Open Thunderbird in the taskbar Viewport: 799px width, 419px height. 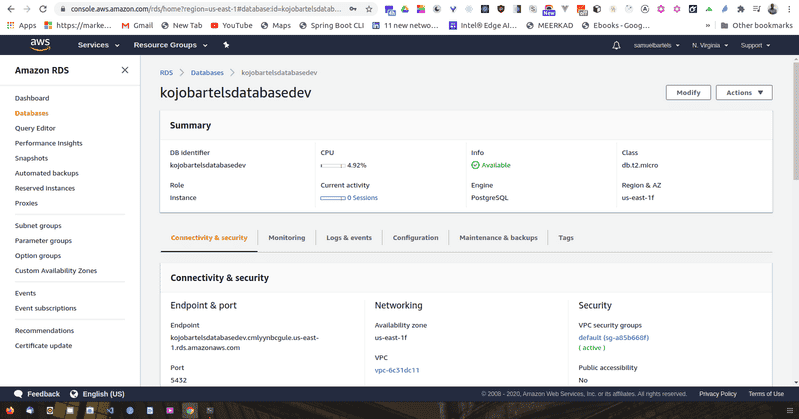pos(30,410)
